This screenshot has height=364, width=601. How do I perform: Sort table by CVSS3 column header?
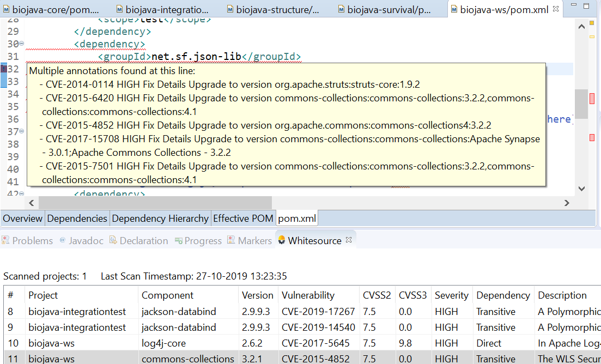point(414,295)
